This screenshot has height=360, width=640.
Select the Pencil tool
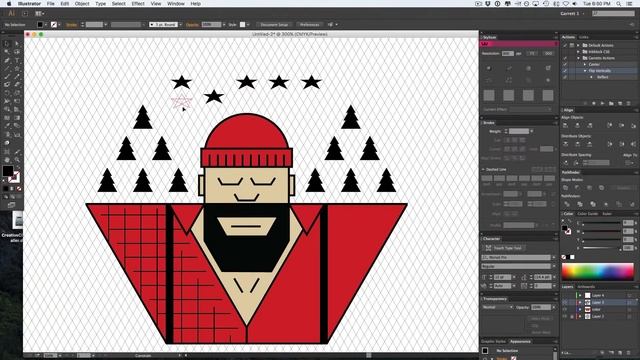17,77
